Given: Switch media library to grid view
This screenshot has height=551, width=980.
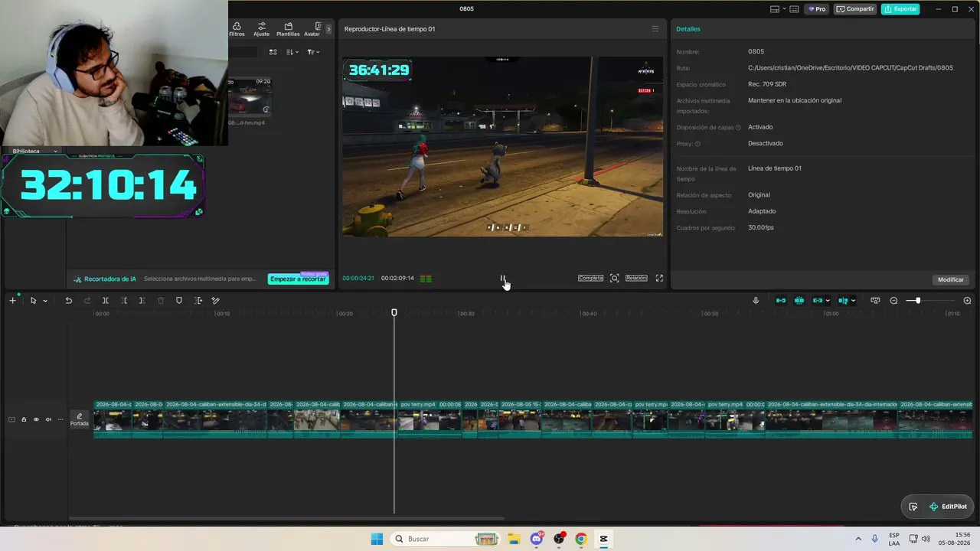Looking at the screenshot, I should pyautogui.click(x=273, y=52).
